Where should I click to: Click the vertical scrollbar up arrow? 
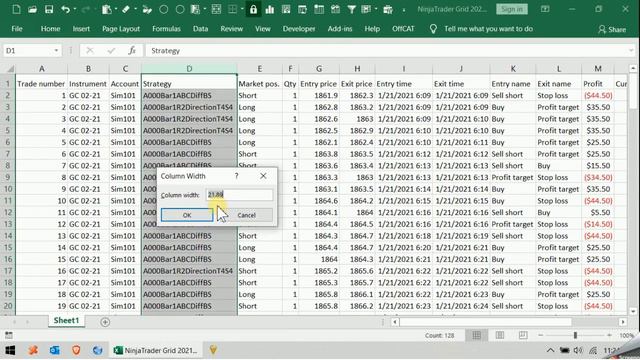(633, 68)
